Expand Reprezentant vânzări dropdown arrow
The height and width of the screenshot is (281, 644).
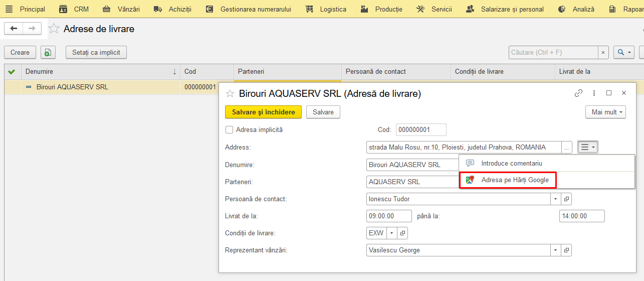[556, 250]
